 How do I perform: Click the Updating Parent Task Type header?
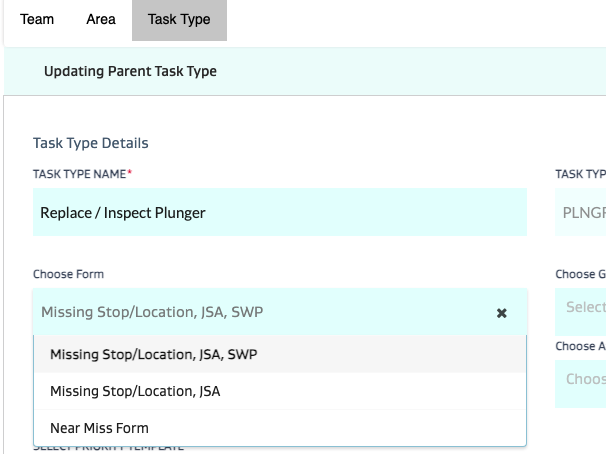coord(130,71)
